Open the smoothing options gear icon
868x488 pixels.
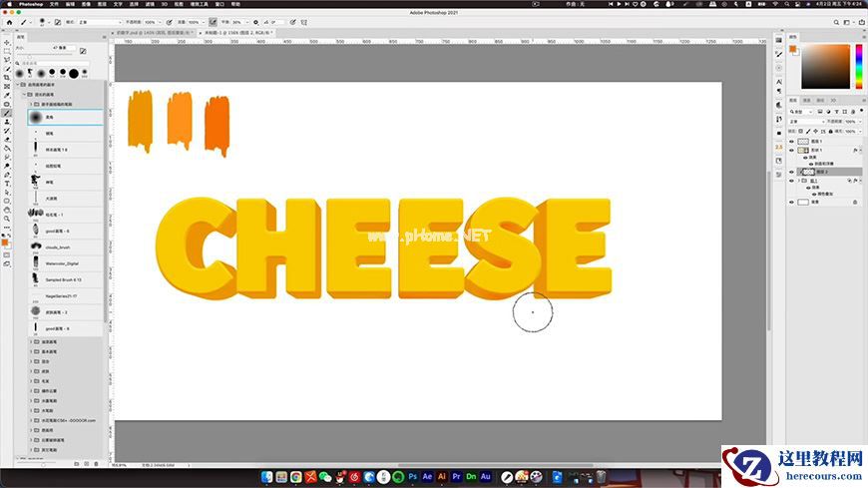pyautogui.click(x=255, y=22)
